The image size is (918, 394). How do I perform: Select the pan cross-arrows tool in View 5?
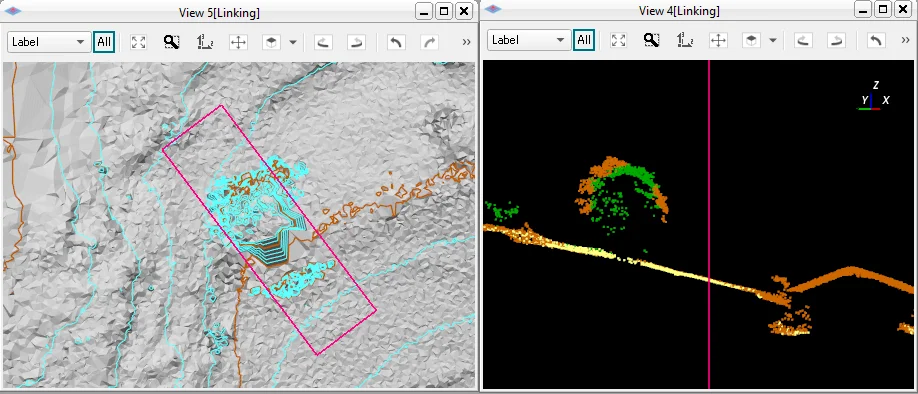coord(238,42)
